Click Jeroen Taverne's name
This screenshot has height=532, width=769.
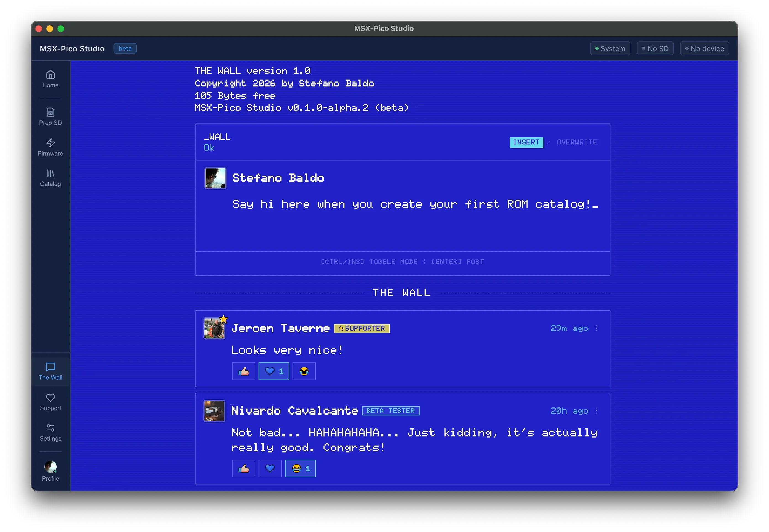click(280, 329)
